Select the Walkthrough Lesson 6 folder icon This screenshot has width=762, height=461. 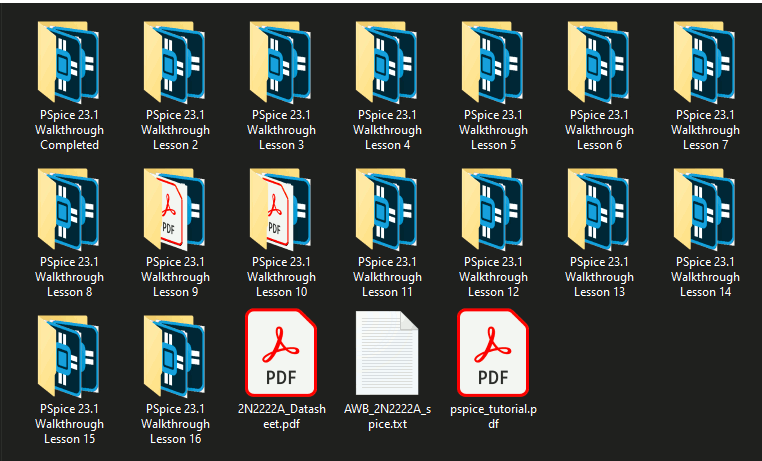point(598,62)
